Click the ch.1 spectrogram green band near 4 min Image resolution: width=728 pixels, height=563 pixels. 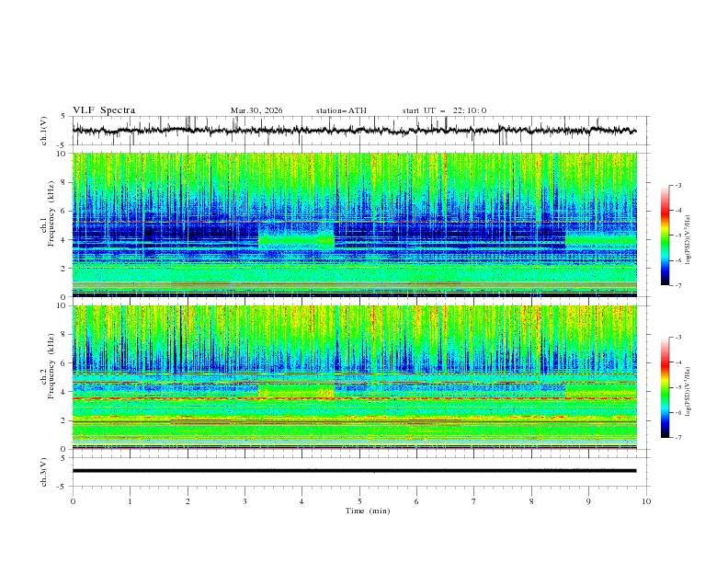(x=296, y=240)
